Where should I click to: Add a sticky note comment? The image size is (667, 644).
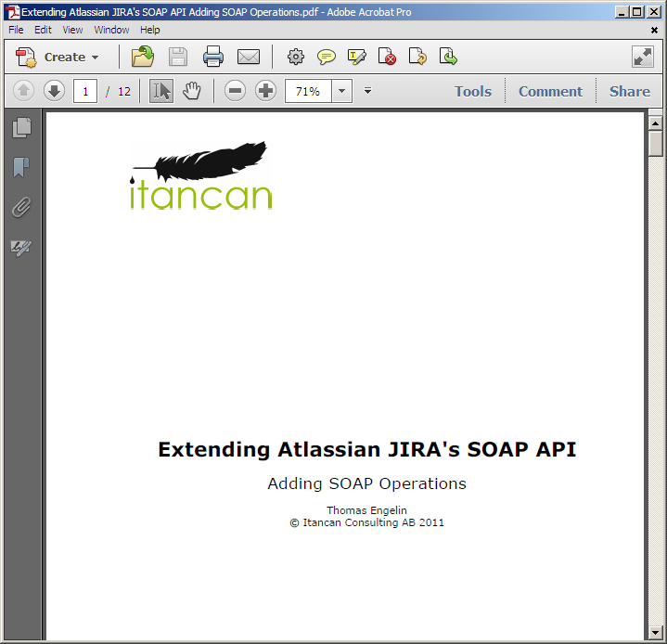coord(327,57)
